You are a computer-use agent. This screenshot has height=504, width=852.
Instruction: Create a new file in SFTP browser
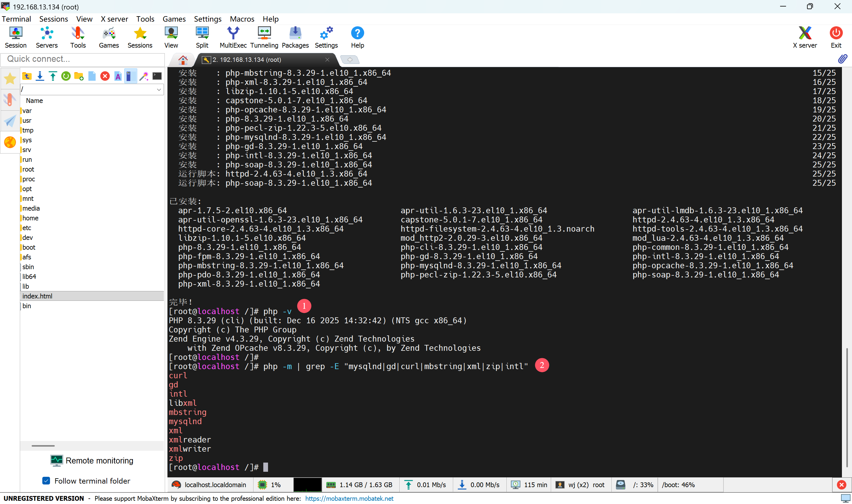[92, 76]
